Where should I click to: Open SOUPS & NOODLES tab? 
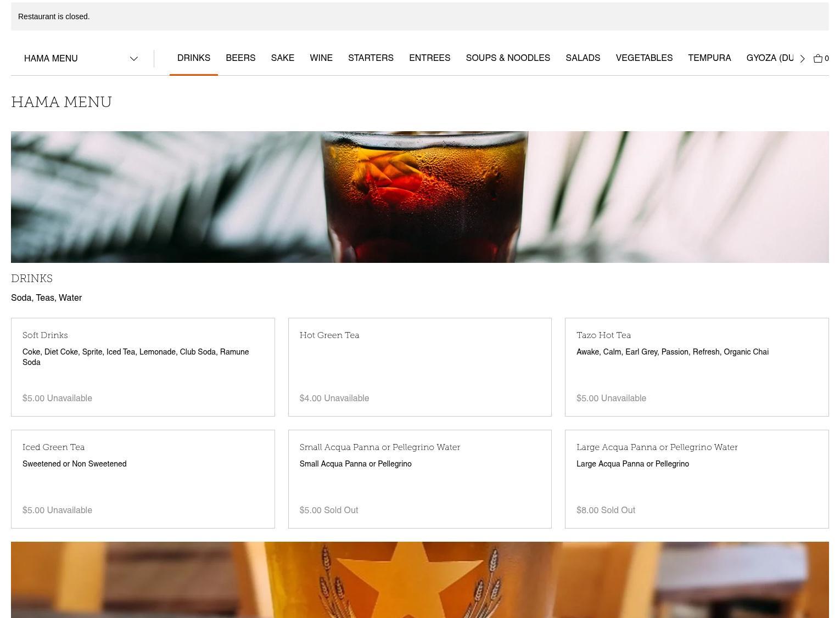click(x=507, y=58)
